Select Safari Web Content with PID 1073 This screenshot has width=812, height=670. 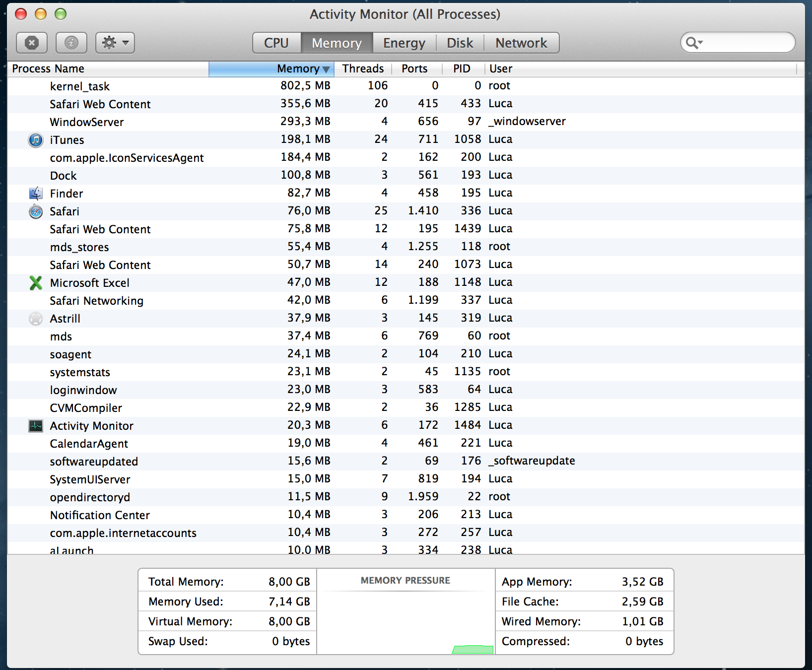point(406,265)
